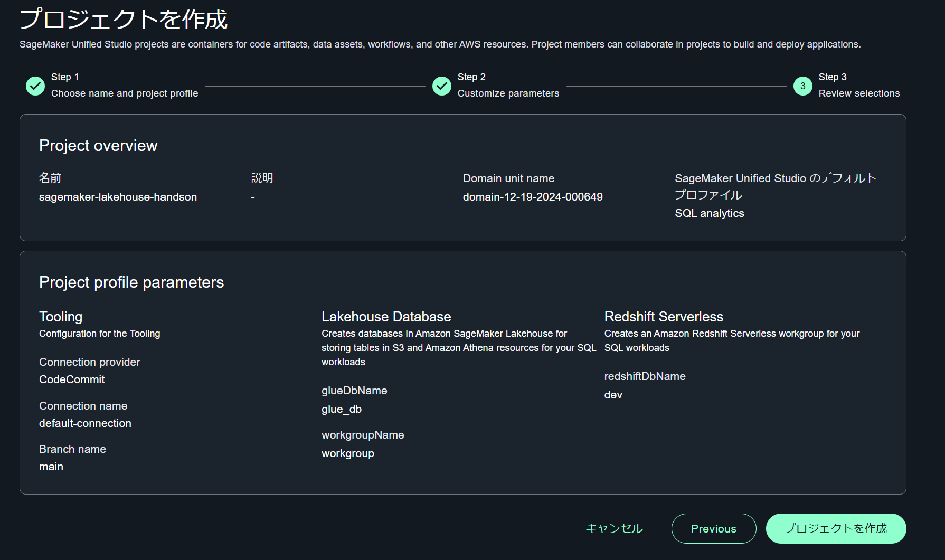
Task: Click the Step 2 green checkmark icon
Action: point(442,86)
